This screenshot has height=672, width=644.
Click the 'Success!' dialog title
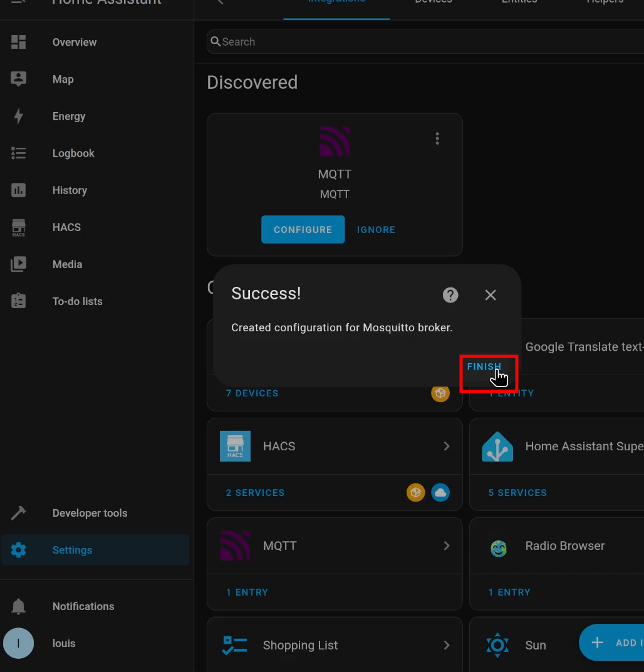(x=266, y=294)
